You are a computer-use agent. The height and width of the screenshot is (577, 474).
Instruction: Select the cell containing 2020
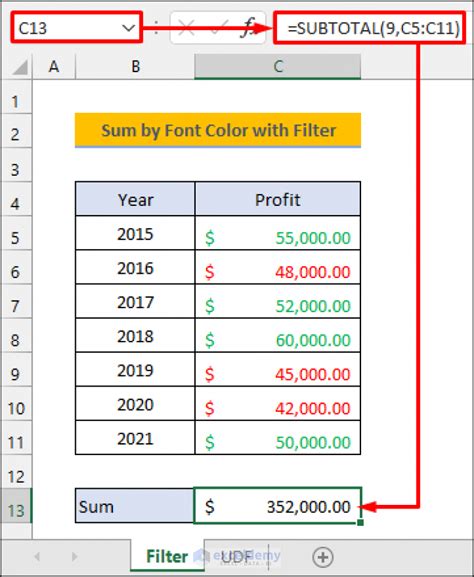click(x=135, y=404)
